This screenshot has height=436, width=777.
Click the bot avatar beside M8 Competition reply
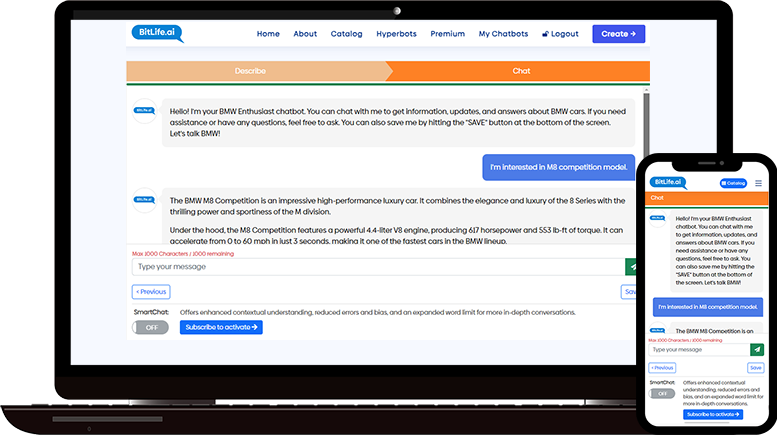(144, 200)
